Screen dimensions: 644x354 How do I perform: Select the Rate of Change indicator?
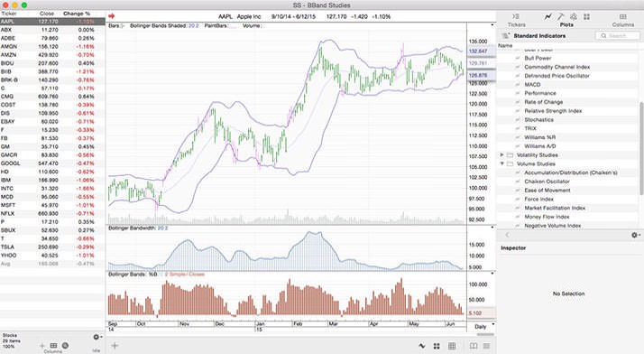543,102
